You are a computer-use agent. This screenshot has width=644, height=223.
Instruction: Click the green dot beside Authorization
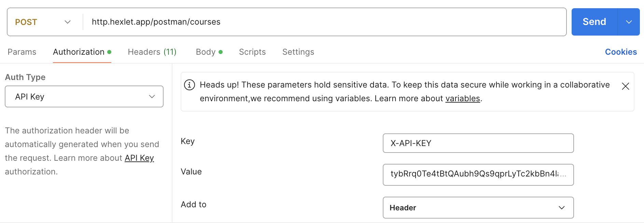pos(109,52)
